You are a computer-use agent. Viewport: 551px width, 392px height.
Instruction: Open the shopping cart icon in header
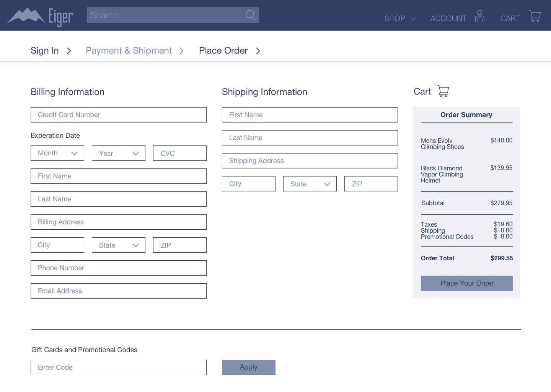point(535,16)
